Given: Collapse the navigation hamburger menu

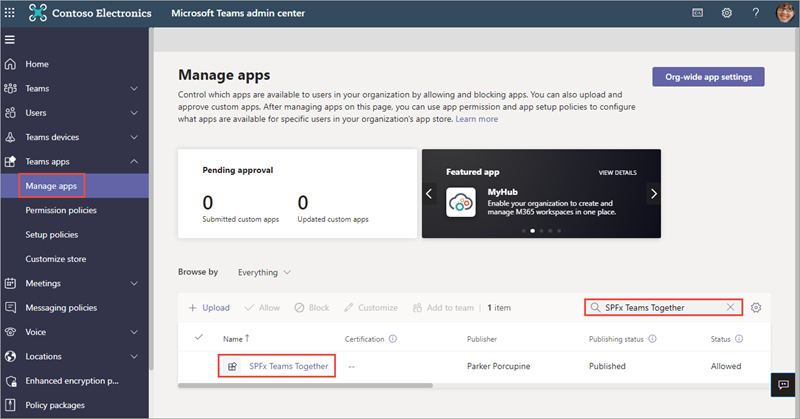Looking at the screenshot, I should click(10, 39).
